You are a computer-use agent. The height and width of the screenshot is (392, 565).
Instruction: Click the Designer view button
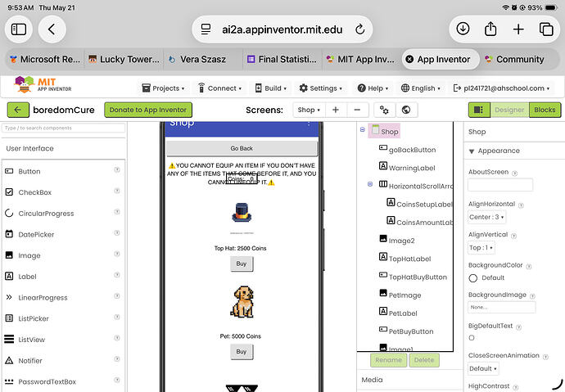[x=509, y=110]
